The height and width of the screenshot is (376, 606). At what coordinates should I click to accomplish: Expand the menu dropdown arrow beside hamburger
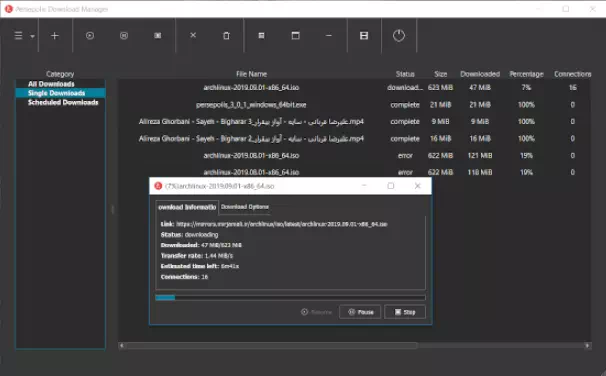click(x=32, y=36)
